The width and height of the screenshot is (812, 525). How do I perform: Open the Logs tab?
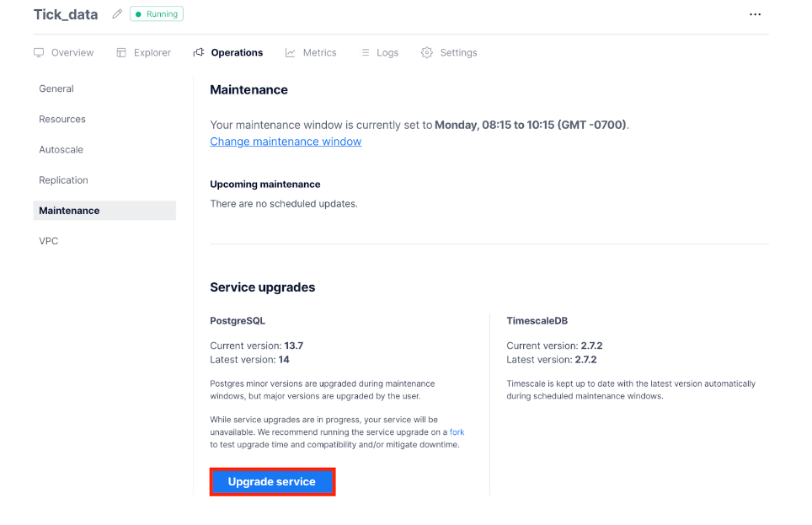click(387, 52)
